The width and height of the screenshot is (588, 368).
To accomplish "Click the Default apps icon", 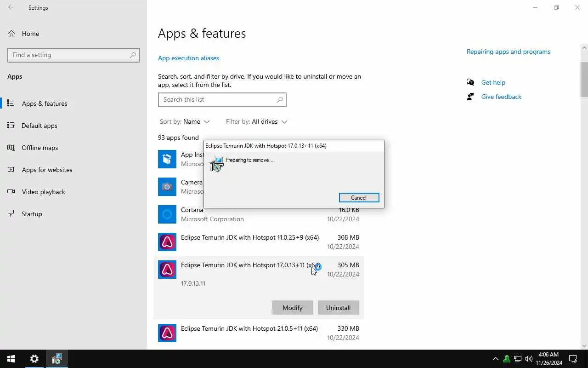I will (11, 125).
